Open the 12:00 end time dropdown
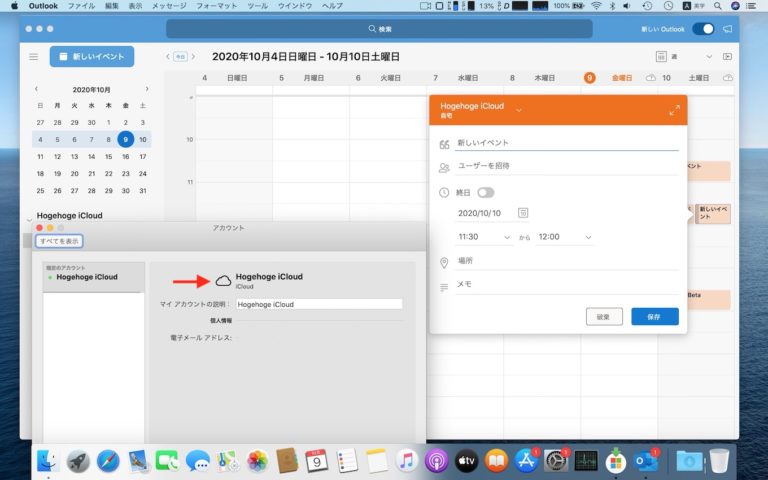 pyautogui.click(x=564, y=237)
